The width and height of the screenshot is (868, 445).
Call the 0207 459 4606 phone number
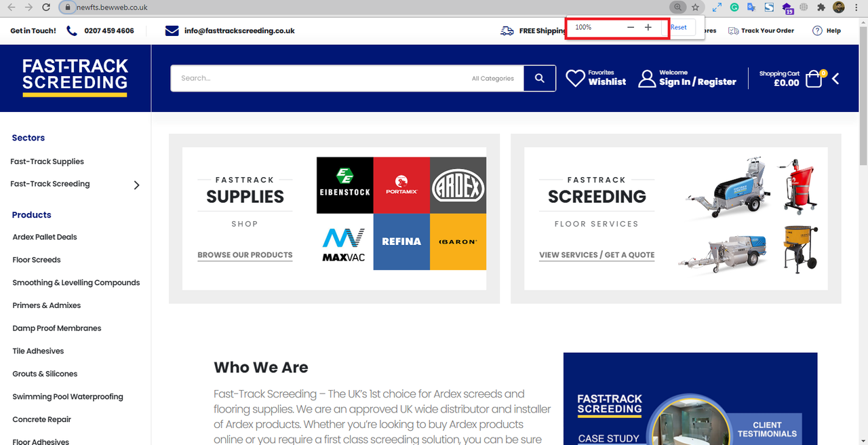pos(109,31)
